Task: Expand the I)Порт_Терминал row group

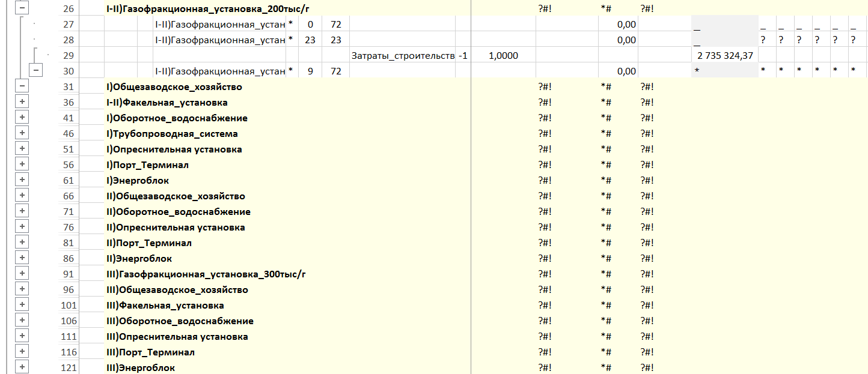Action: click(x=22, y=164)
